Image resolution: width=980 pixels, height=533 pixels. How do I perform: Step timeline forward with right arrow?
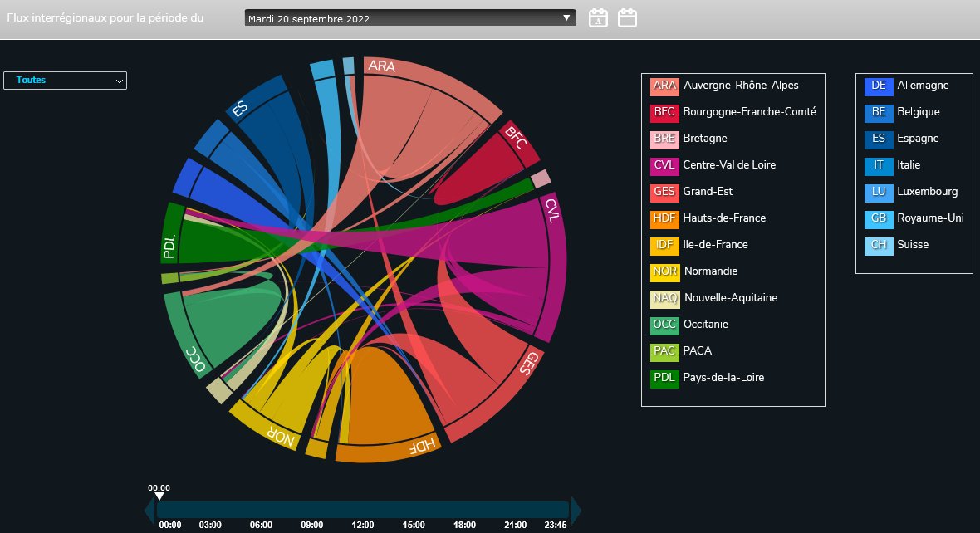[576, 511]
